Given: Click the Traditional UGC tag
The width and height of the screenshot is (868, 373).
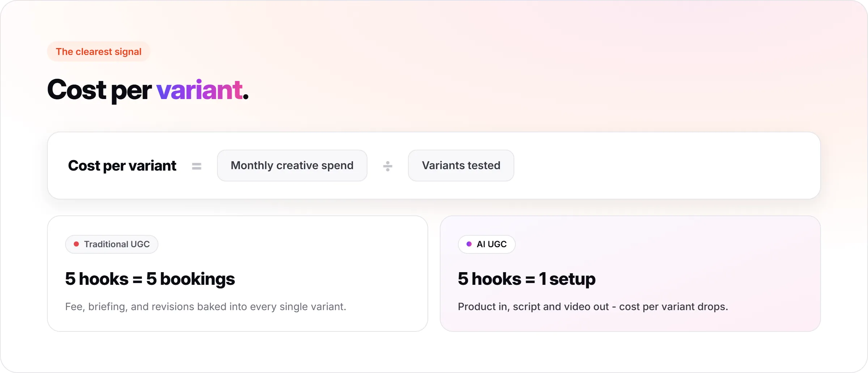Looking at the screenshot, I should (x=111, y=244).
